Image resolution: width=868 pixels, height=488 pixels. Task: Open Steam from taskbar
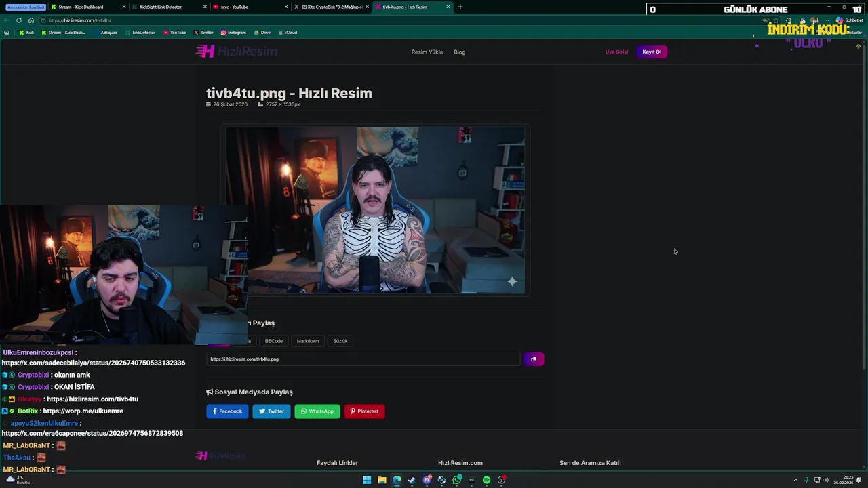(412, 480)
